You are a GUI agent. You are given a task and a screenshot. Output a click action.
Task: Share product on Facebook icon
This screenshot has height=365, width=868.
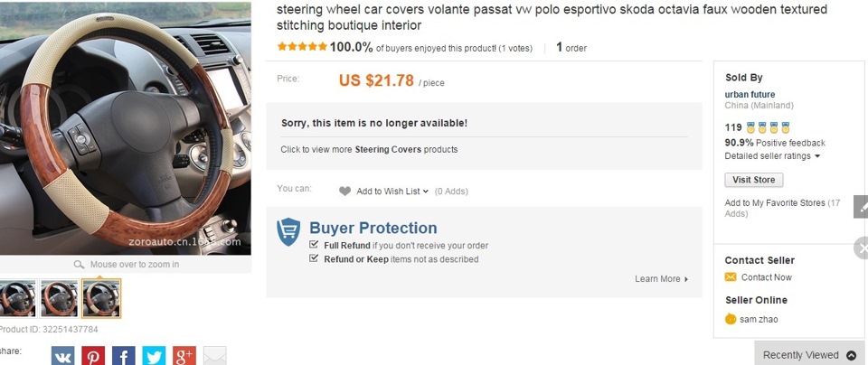[x=124, y=355]
